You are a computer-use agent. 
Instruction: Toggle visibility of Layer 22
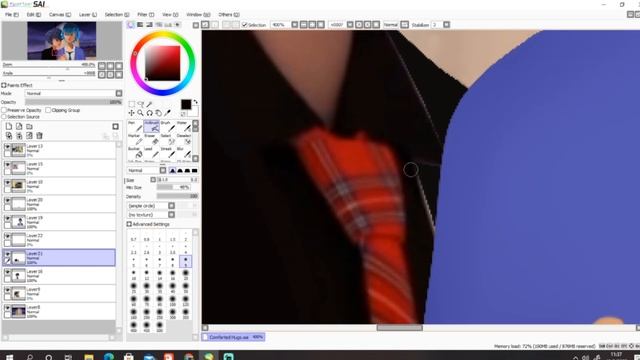[x=7, y=237]
